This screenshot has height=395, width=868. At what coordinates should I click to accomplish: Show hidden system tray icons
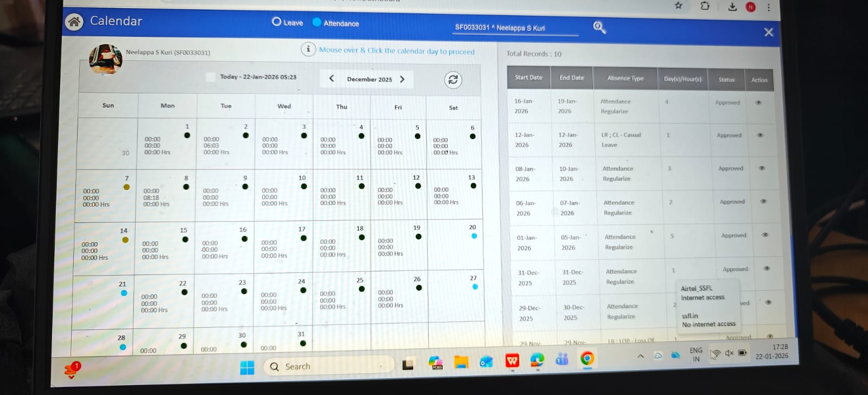(x=641, y=356)
